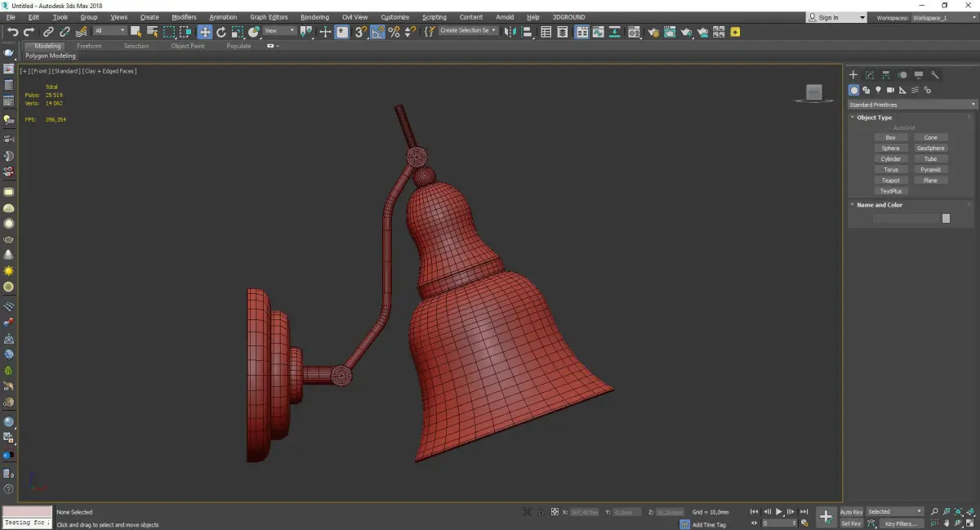The height and width of the screenshot is (530, 980).
Task: Click the Zoom Extents navigation icon
Action: click(958, 511)
